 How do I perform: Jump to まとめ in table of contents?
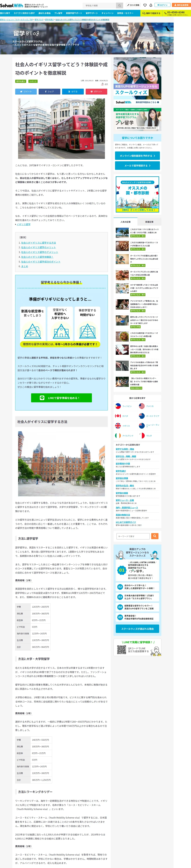25,266
